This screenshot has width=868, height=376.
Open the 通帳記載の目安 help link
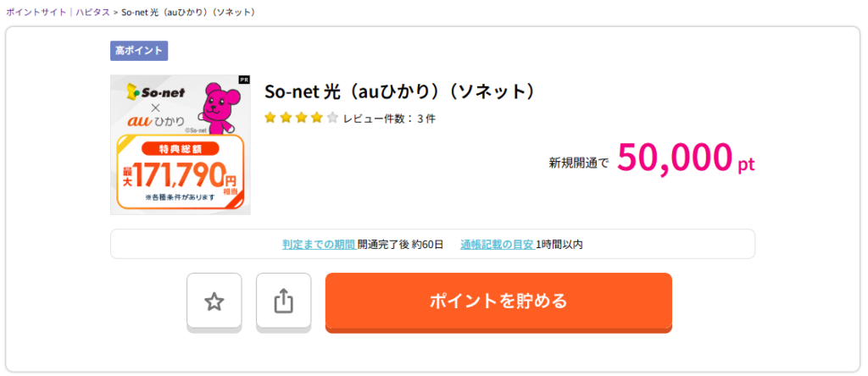point(497,244)
